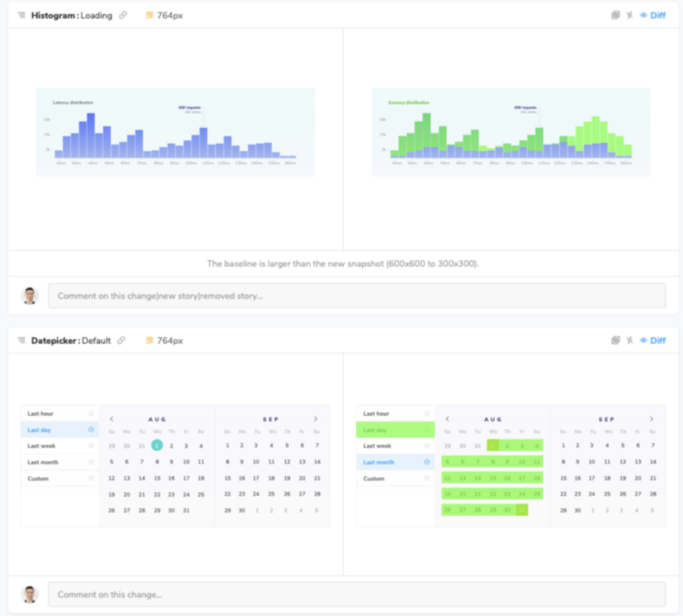Choose 'Last hour' label in left datepicker
683x616 pixels.
[40, 414]
